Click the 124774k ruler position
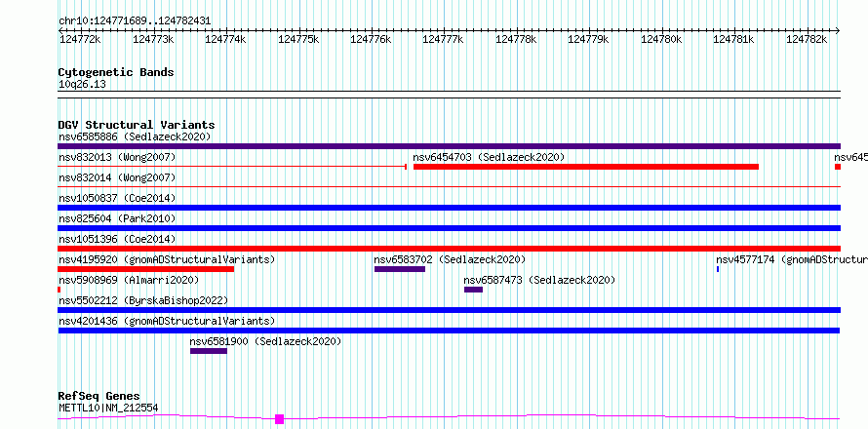 [x=226, y=39]
